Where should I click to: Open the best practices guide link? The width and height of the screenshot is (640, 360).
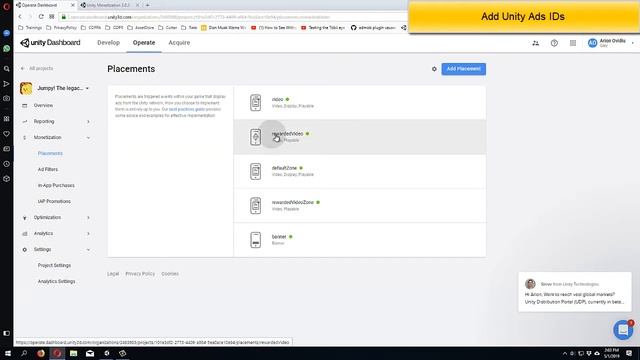click(187, 109)
